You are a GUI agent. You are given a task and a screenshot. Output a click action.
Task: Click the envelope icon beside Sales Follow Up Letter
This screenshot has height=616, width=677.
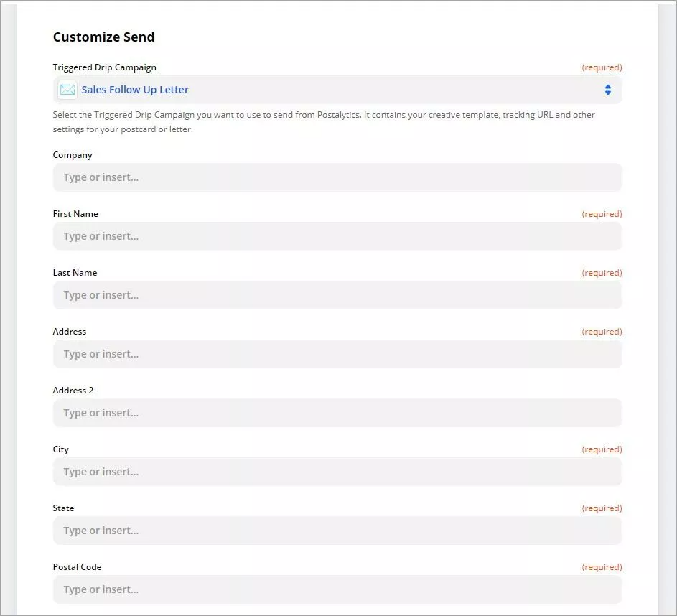point(67,90)
